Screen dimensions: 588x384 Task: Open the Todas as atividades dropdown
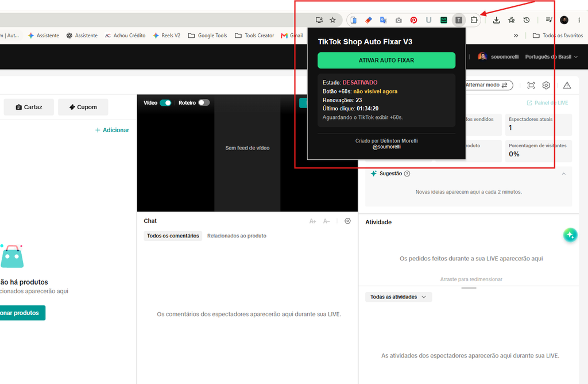click(399, 297)
